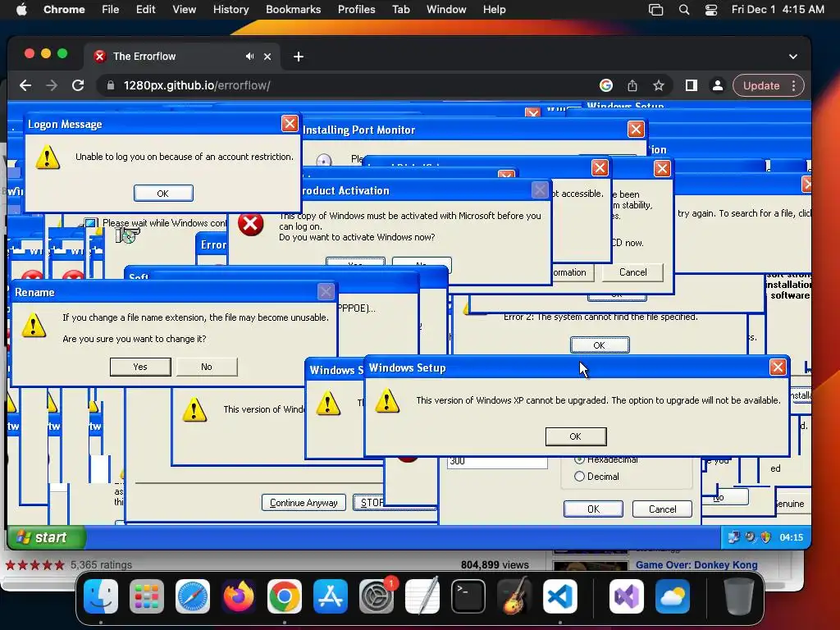Launch Safari from the Dock
Viewport: 840px width, 630px height.
[193, 596]
